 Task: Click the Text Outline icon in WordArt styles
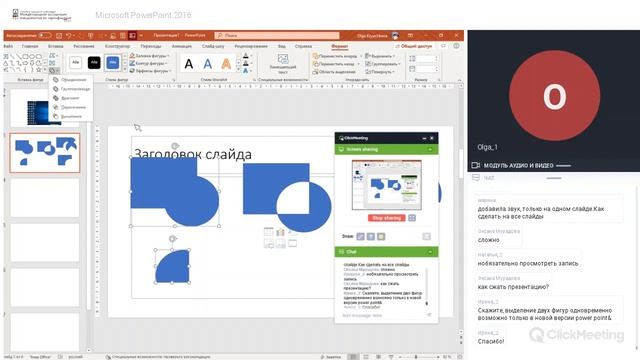coord(246,63)
